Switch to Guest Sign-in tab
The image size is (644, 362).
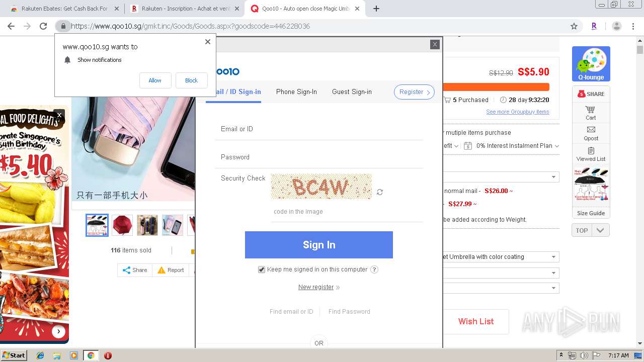click(x=352, y=92)
